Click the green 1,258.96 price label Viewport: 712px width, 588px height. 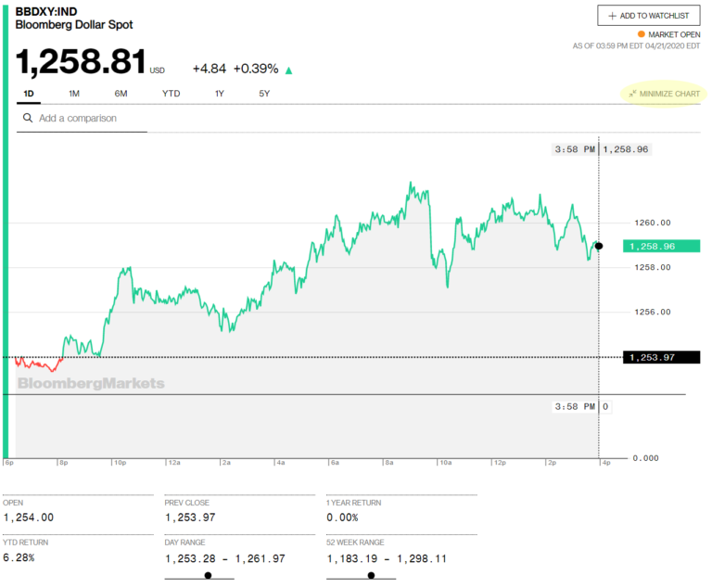[x=655, y=246]
